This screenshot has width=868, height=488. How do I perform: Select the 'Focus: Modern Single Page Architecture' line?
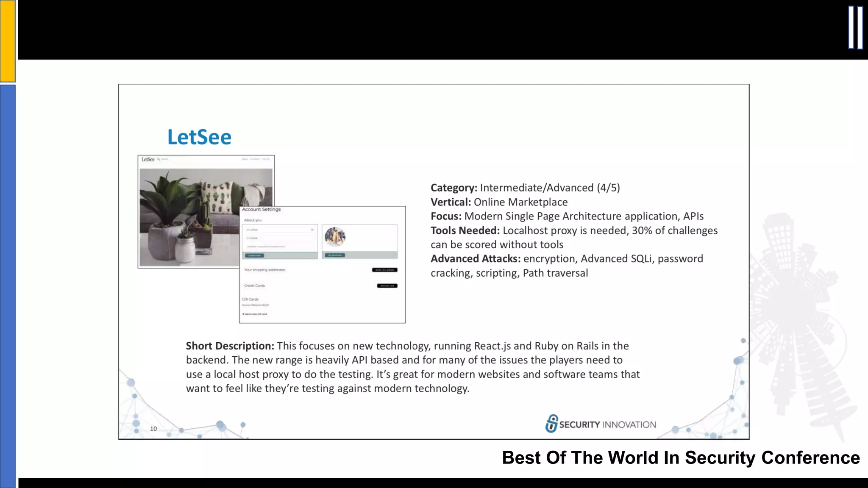pyautogui.click(x=567, y=216)
